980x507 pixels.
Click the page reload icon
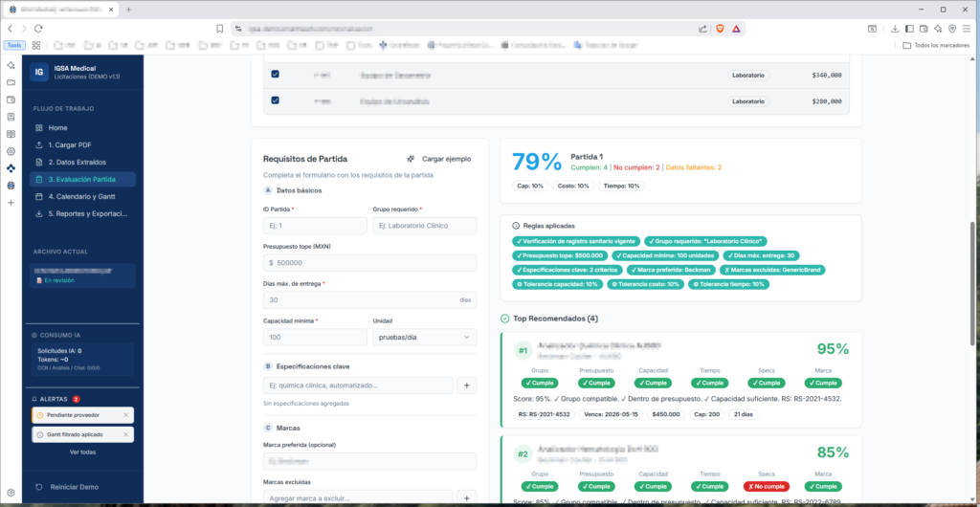point(38,29)
